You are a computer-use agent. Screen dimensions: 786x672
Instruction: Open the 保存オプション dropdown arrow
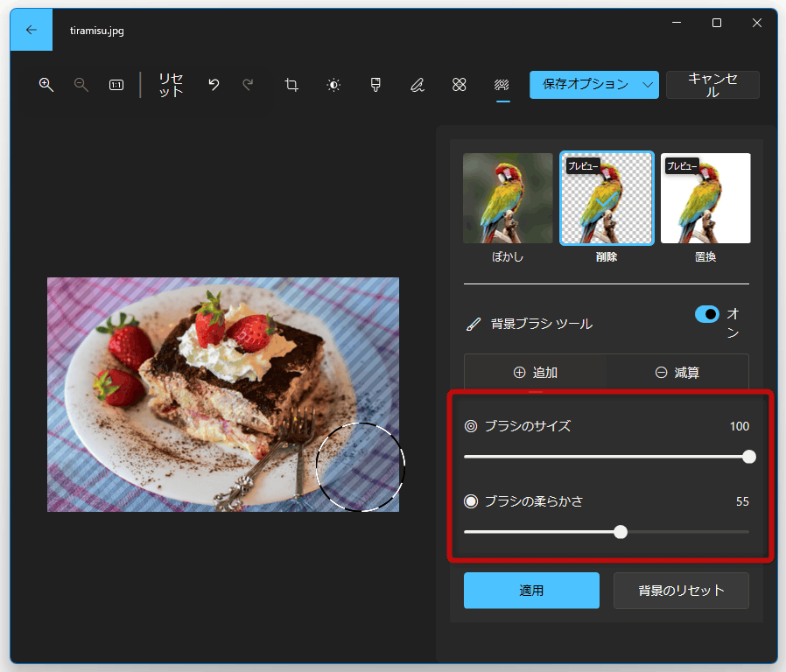648,85
